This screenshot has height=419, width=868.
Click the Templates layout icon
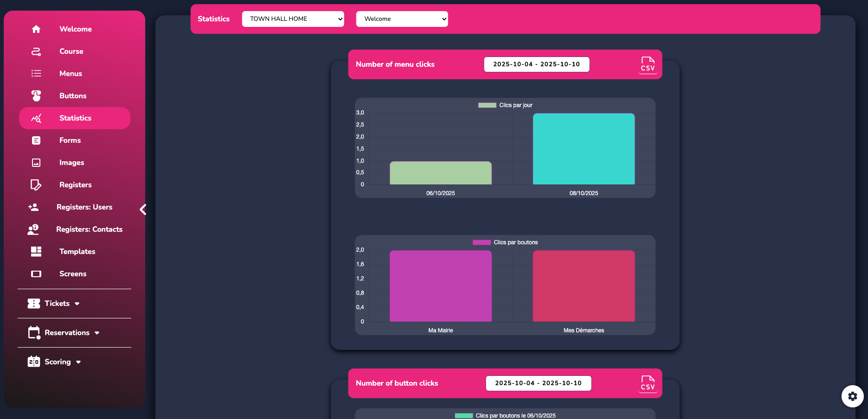[x=36, y=252]
